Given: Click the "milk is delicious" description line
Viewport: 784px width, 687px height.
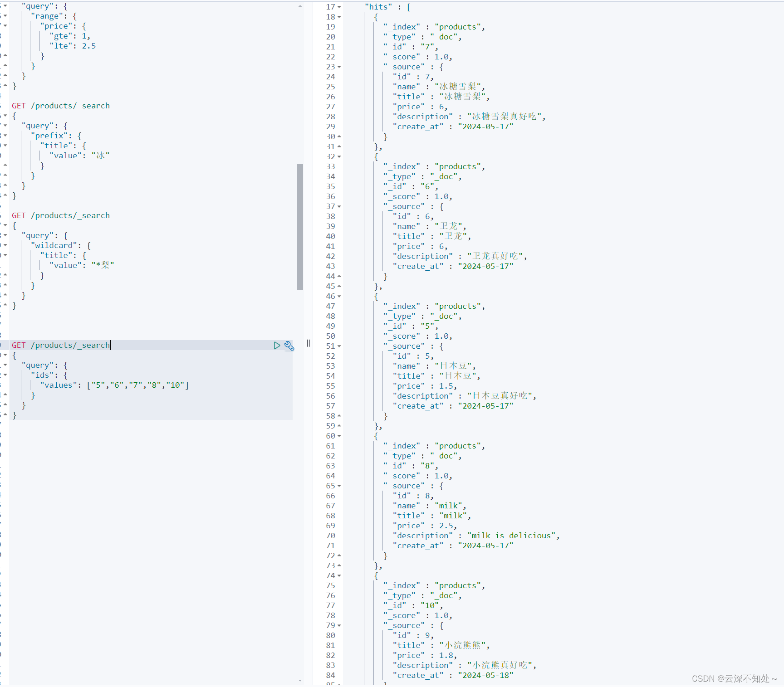Looking at the screenshot, I should click(476, 536).
